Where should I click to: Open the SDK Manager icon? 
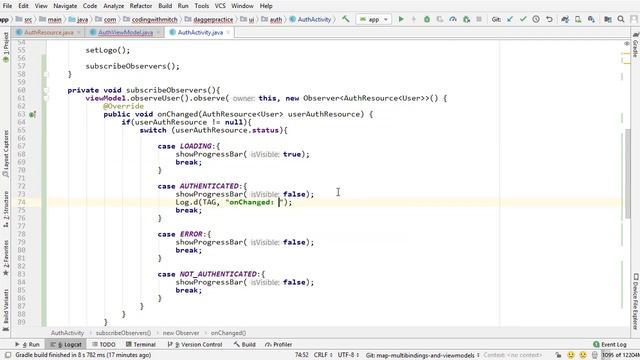pyautogui.click(x=591, y=19)
